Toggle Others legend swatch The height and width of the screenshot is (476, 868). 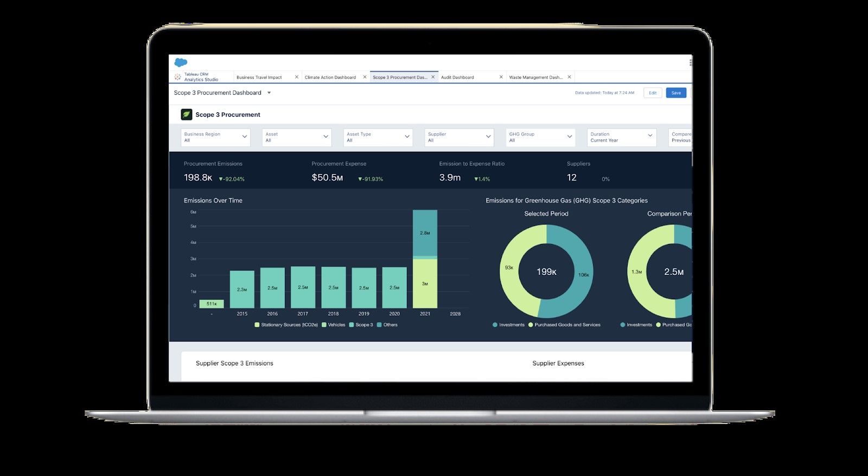pos(379,325)
